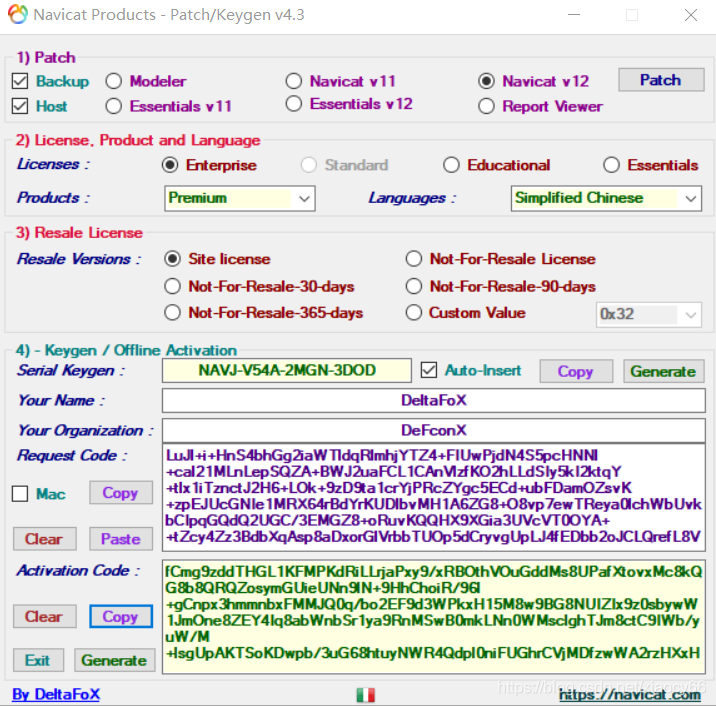
Task: Click the Italian flag icon
Action: tap(365, 695)
